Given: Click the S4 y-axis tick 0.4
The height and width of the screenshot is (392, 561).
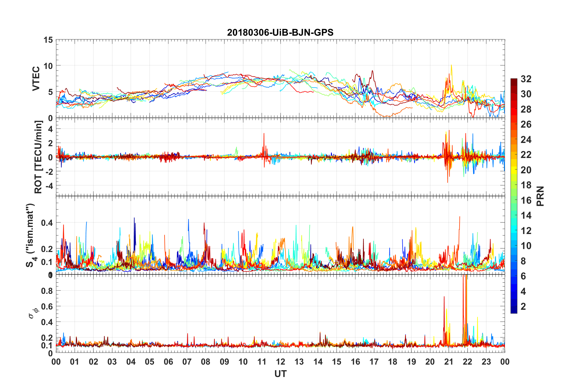Looking at the screenshot, I should [47, 223].
